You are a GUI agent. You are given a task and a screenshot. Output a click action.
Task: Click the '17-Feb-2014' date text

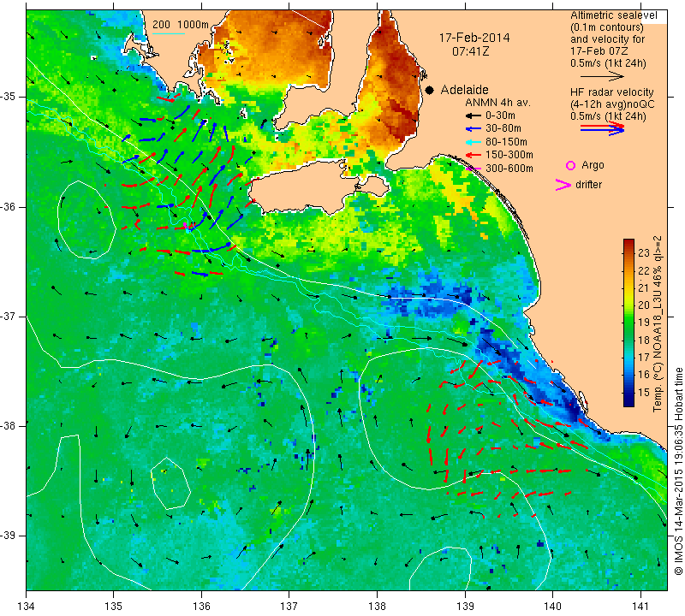474,38
